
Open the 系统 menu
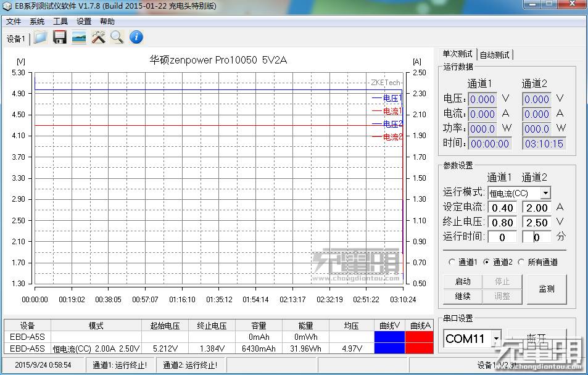point(37,22)
